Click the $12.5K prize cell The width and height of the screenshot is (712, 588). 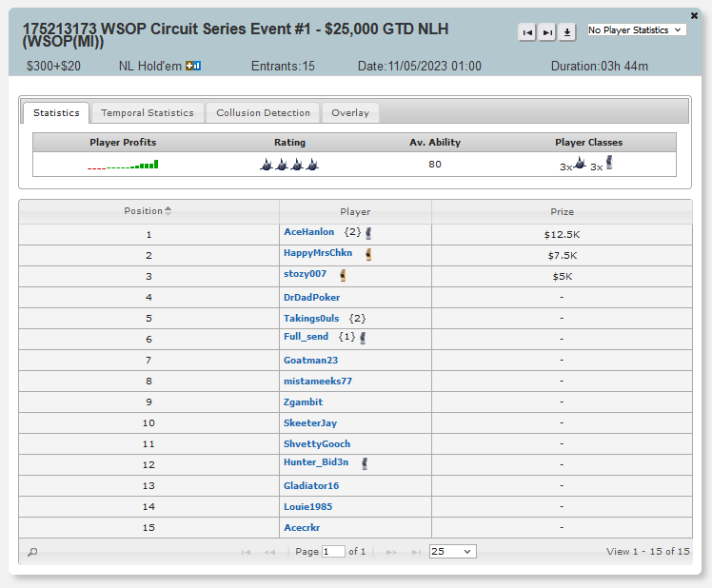tap(562, 235)
